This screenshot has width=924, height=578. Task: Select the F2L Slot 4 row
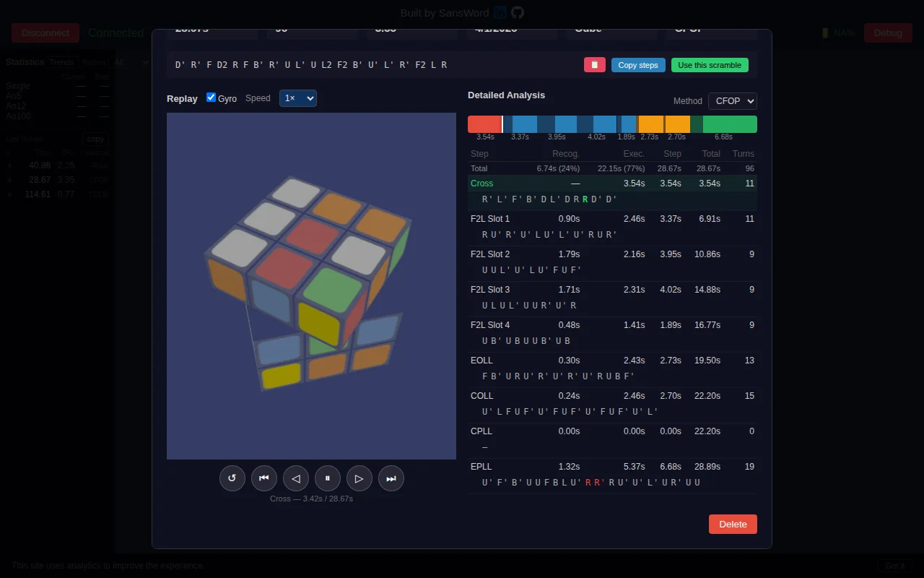point(612,325)
